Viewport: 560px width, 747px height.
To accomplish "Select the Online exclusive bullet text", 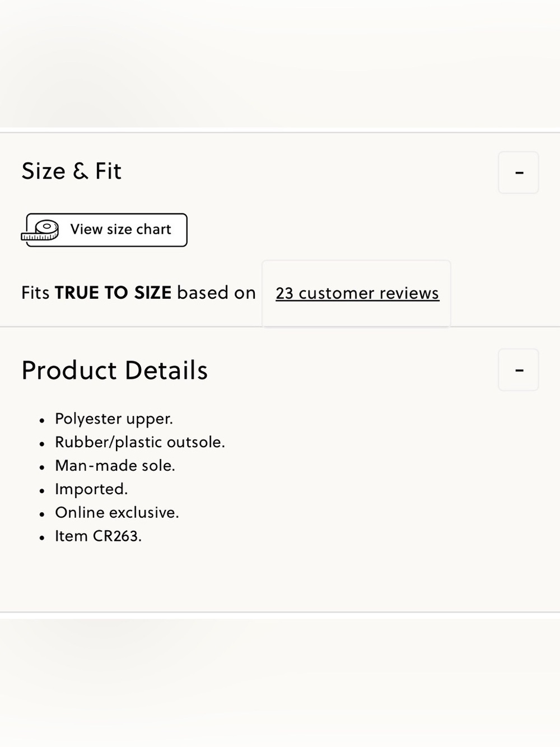I will coord(117,513).
